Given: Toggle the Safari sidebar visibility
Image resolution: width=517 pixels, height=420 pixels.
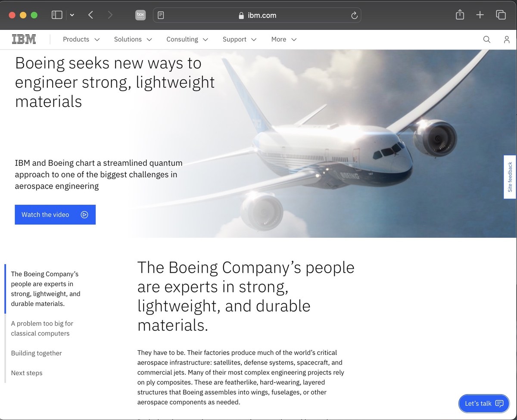Looking at the screenshot, I should point(56,14).
